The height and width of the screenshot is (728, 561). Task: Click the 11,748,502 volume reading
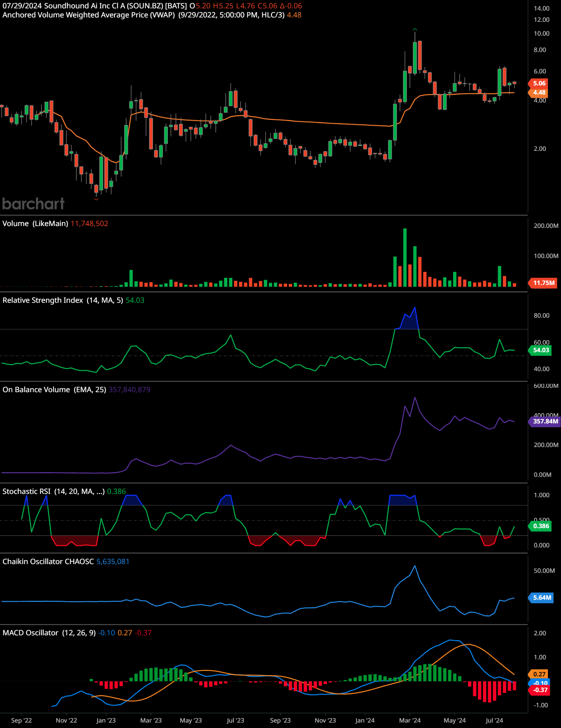tap(89, 224)
